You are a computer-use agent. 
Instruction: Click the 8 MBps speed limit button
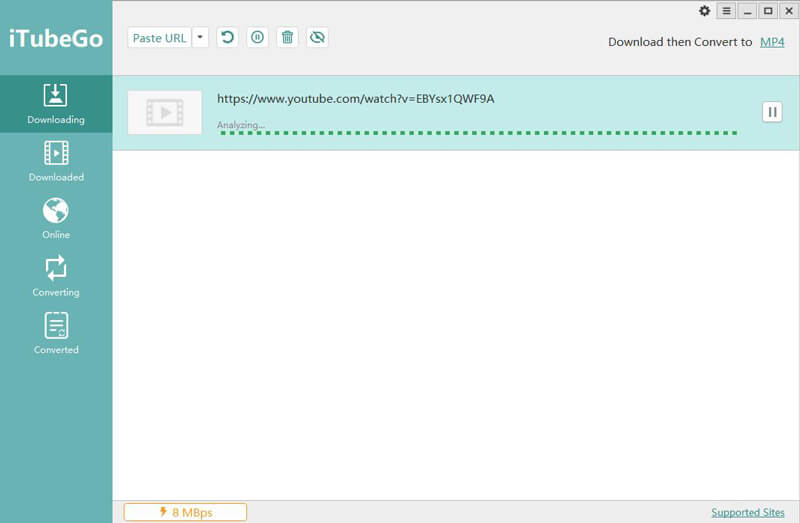coord(185,512)
